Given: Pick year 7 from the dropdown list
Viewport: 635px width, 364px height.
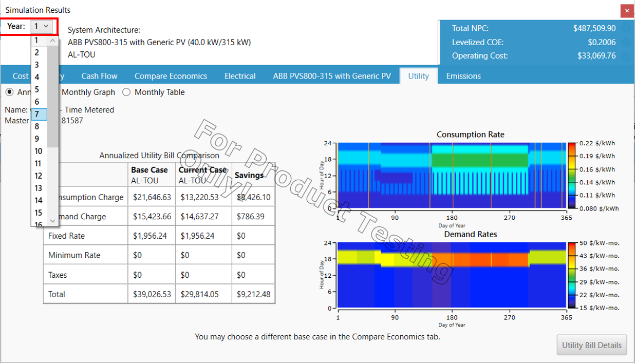Looking at the screenshot, I should click(37, 114).
